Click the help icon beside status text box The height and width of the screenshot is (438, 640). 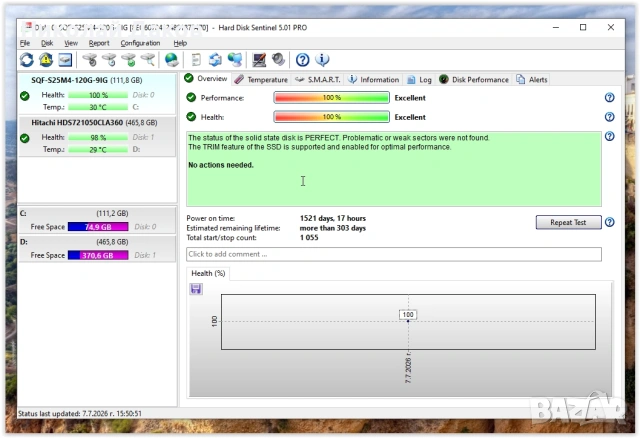[609, 136]
